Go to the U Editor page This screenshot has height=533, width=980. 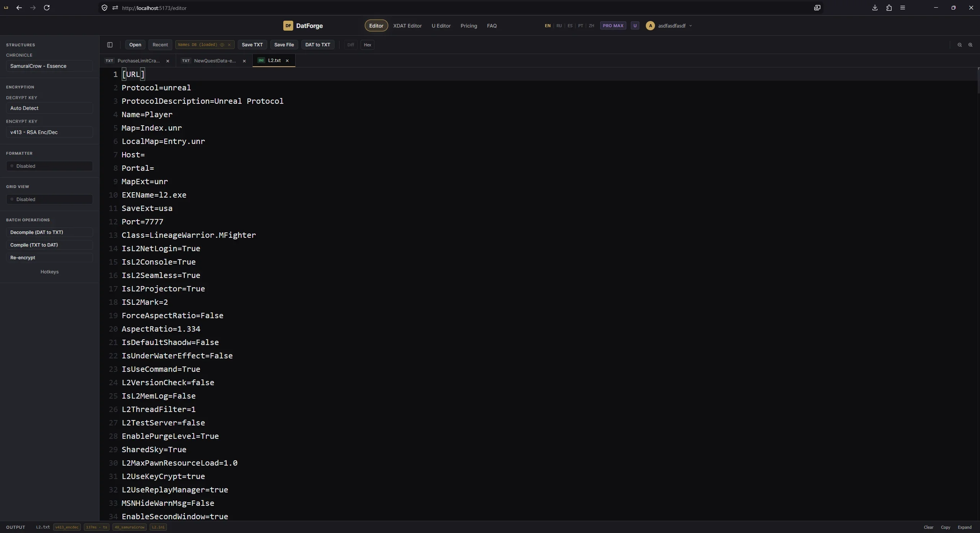[441, 26]
